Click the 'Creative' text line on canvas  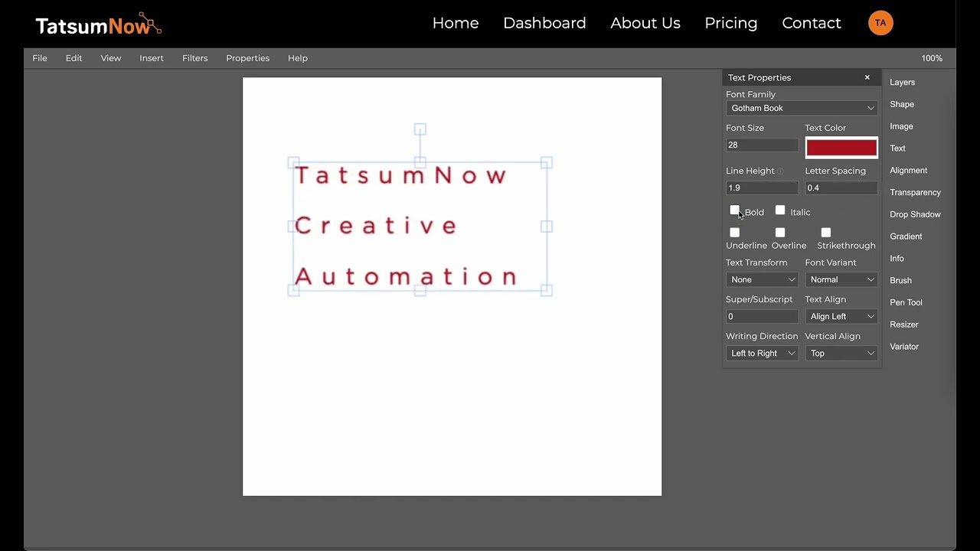click(376, 226)
